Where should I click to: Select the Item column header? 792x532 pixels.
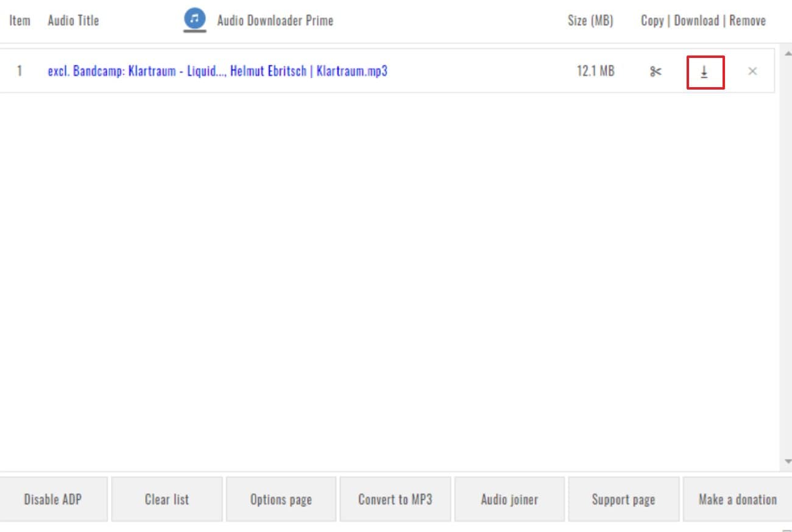tap(19, 21)
